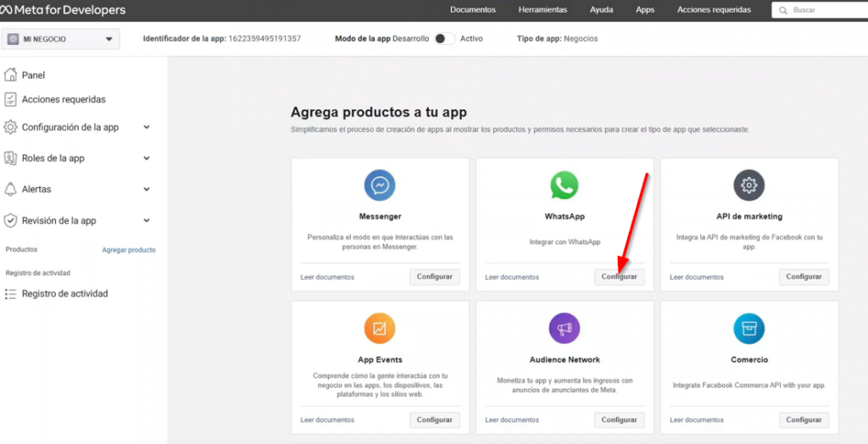Viewport: 868px width, 444px height.
Task: Click the Messenger card title
Action: tap(380, 216)
